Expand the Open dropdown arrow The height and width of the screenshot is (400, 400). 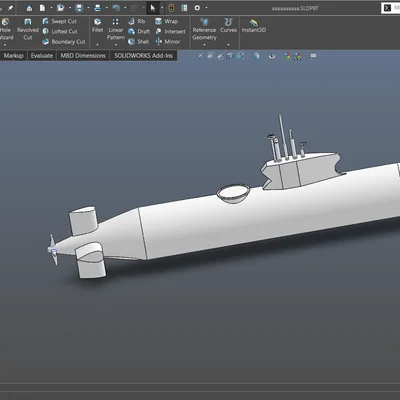69,8
